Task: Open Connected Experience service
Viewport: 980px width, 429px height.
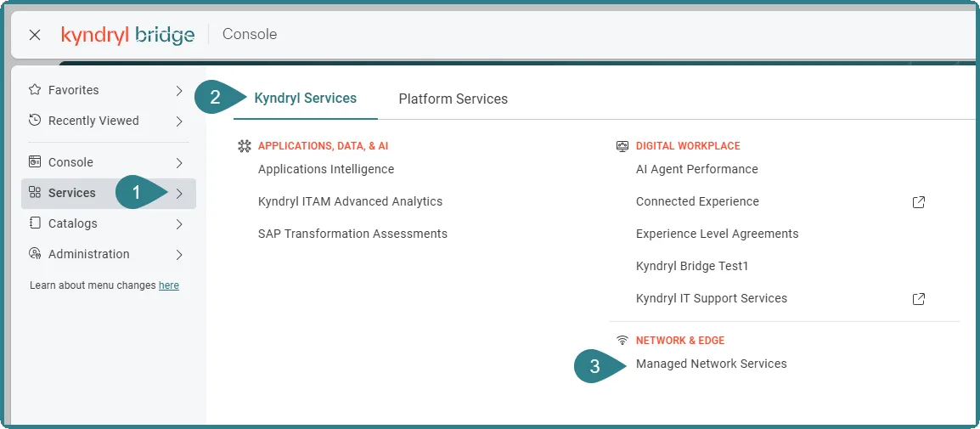Action: click(697, 201)
